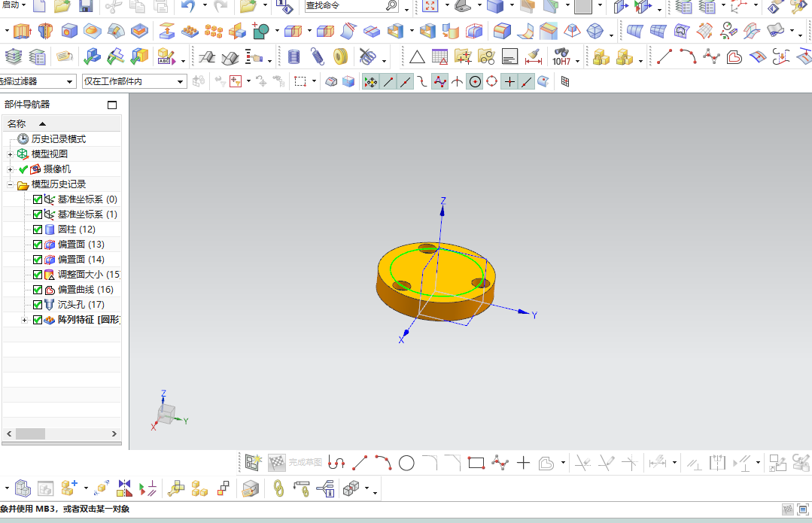Click the Add Component icon
Viewport: 812px width, 523px height.
(x=69, y=488)
